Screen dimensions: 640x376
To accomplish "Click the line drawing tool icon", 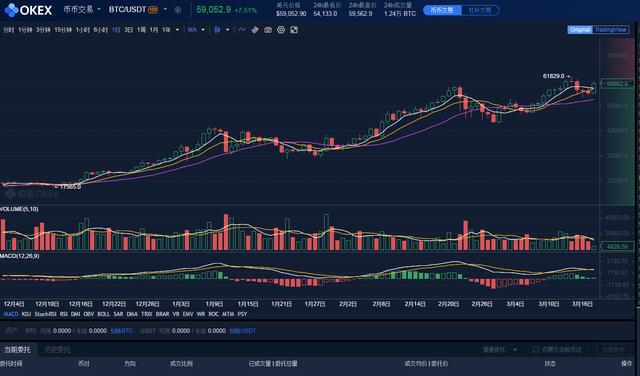I will pos(242,30).
